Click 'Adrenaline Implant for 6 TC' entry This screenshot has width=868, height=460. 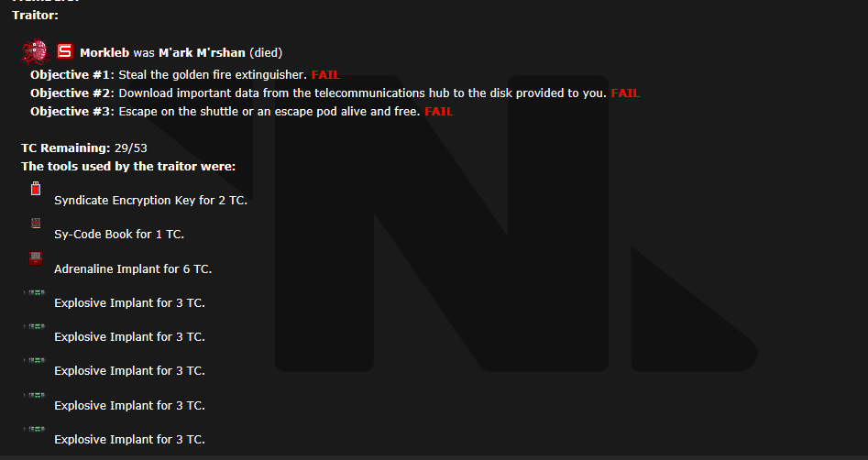(133, 269)
